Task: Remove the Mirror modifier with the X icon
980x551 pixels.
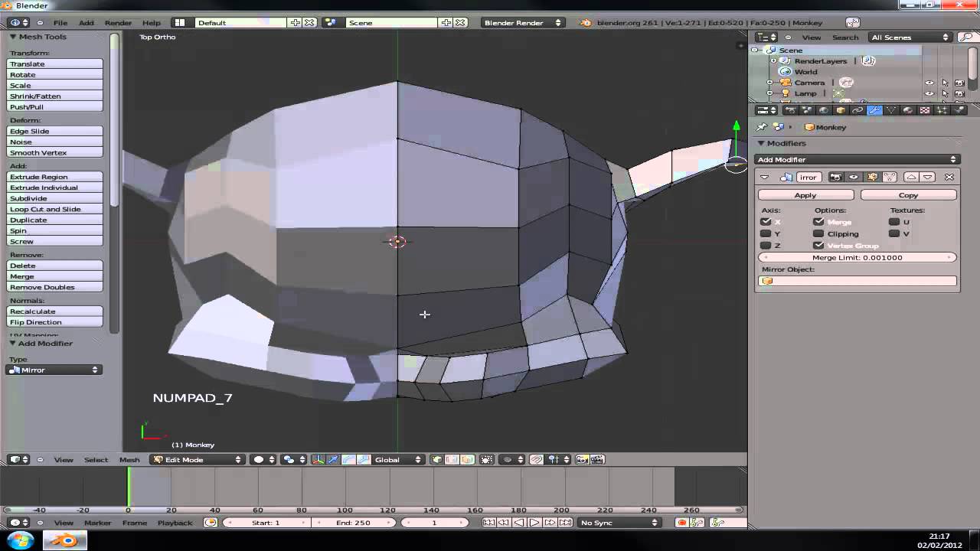Action: pyautogui.click(x=949, y=177)
